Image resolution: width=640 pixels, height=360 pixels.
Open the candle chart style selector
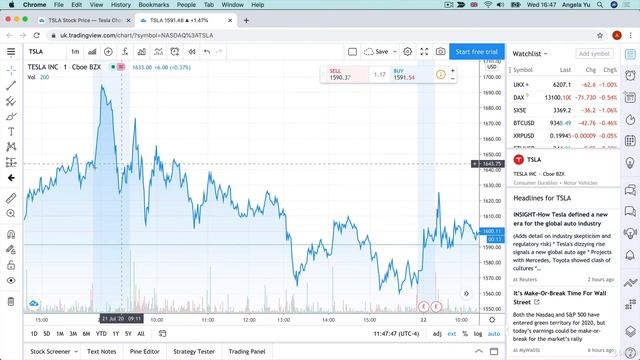(92, 52)
